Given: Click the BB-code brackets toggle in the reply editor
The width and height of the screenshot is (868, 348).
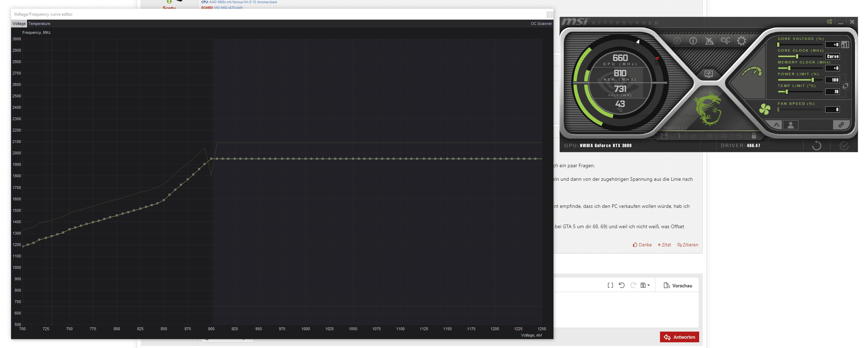Looking at the screenshot, I should point(610,285).
